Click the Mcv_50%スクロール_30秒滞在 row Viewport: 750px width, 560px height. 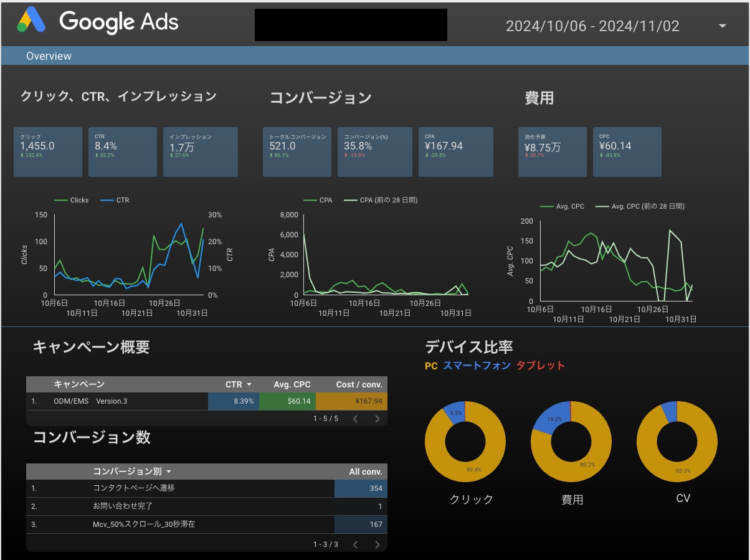pos(207,524)
